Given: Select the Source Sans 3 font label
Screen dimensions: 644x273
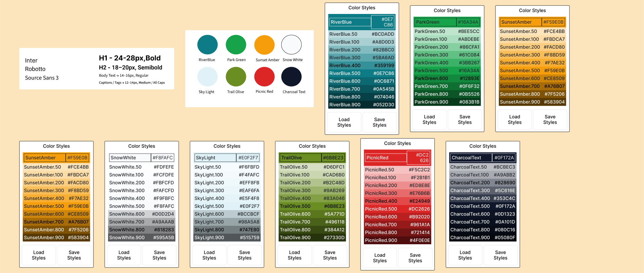Looking at the screenshot, I should [x=42, y=78].
